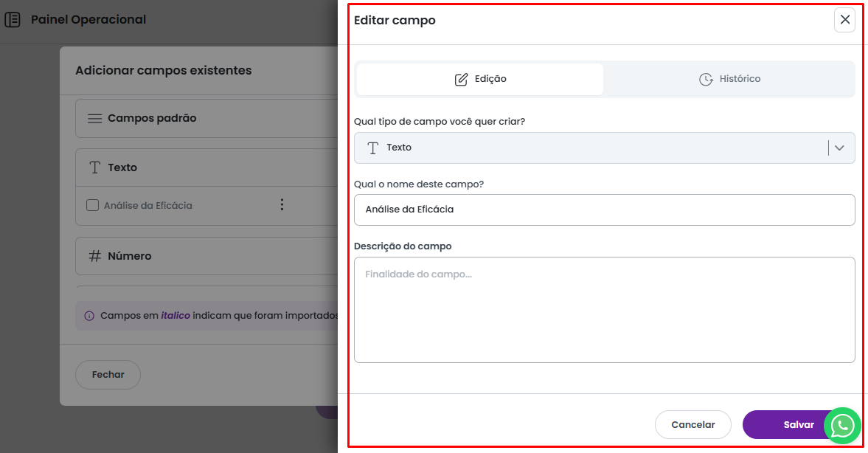
Task: Click the T icon beside Texto section
Action: point(94,167)
